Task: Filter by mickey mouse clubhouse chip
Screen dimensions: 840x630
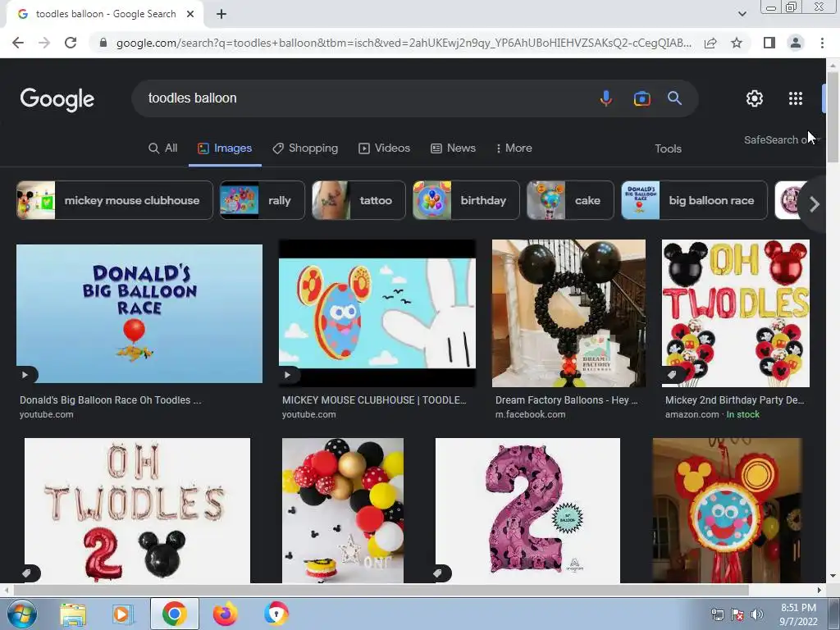Action: pos(115,200)
